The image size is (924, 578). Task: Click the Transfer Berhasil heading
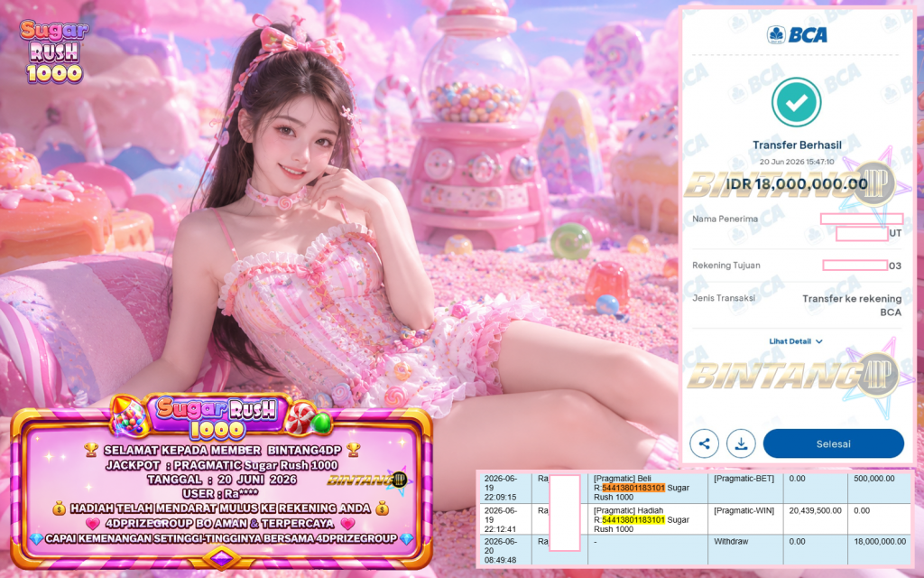(797, 145)
